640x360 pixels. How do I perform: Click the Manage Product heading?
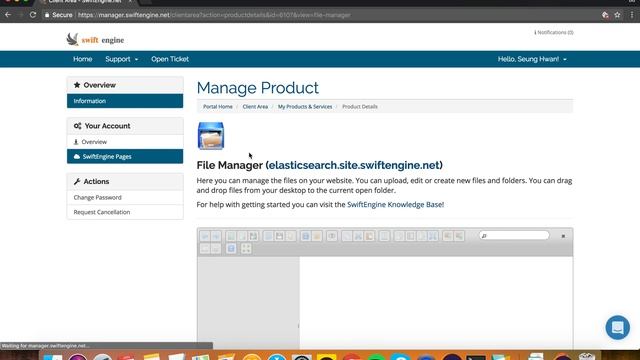(x=258, y=88)
